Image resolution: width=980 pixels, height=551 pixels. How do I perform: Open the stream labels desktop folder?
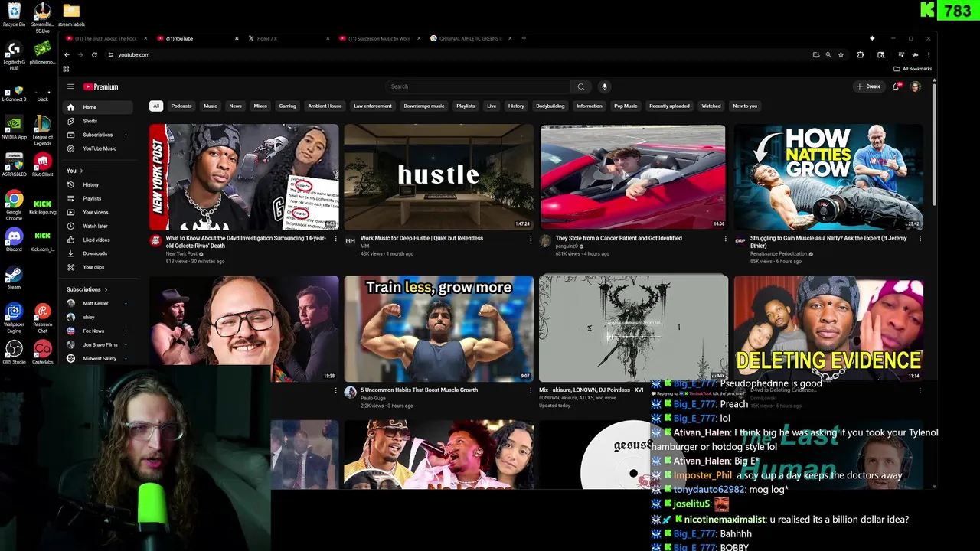[x=71, y=15]
